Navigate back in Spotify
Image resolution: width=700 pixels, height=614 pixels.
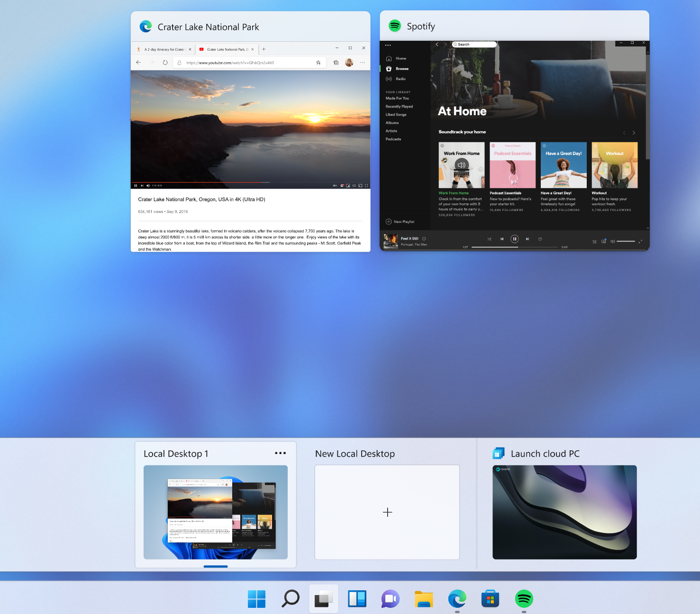click(x=437, y=44)
